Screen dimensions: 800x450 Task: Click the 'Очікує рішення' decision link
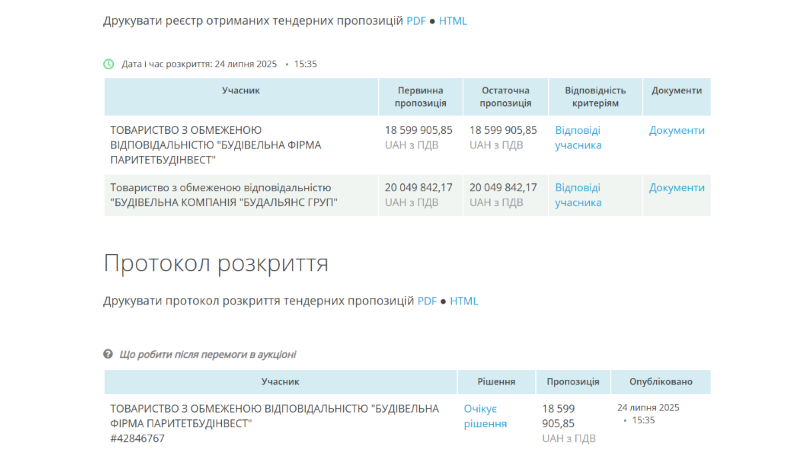pos(485,416)
